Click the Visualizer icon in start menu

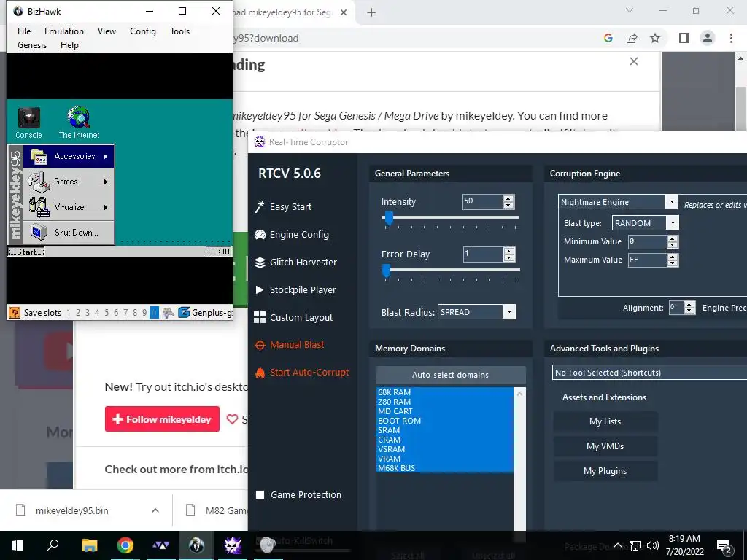(x=39, y=207)
